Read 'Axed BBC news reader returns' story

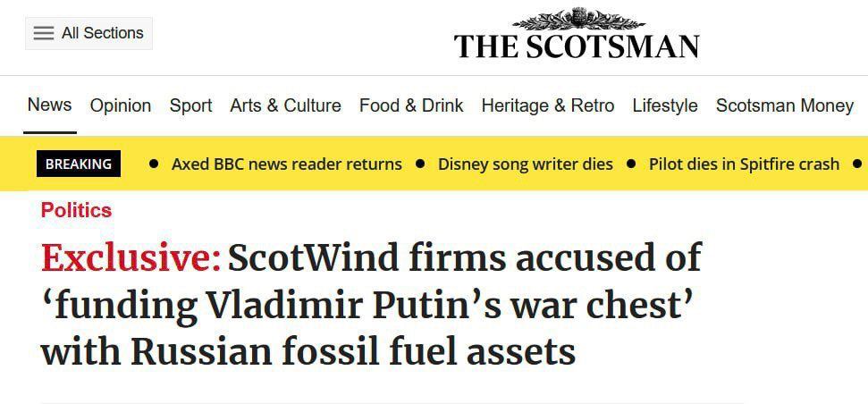(287, 164)
